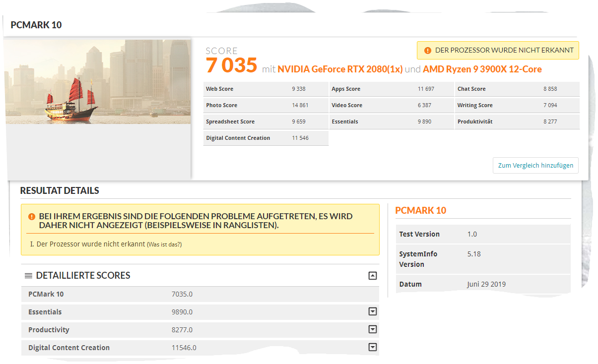Click the list icon beside Detaillierte Scores
This screenshot has height=364, width=598.
28,276
